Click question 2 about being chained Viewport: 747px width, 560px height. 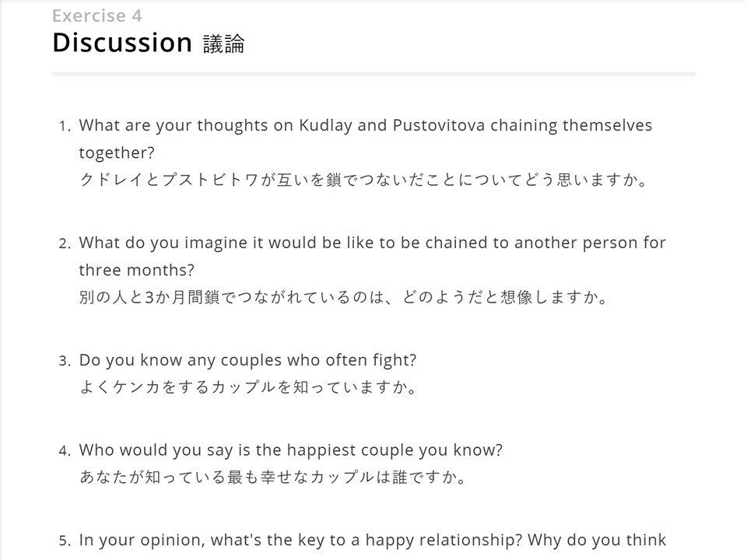372,256
